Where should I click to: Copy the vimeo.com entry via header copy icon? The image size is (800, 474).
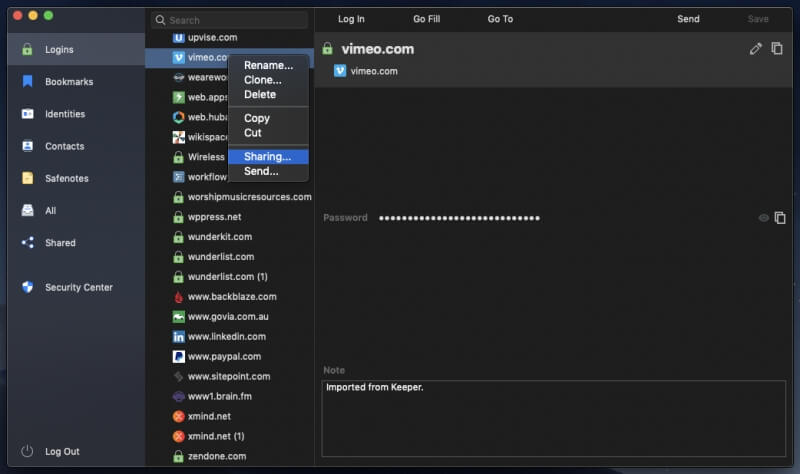777,48
